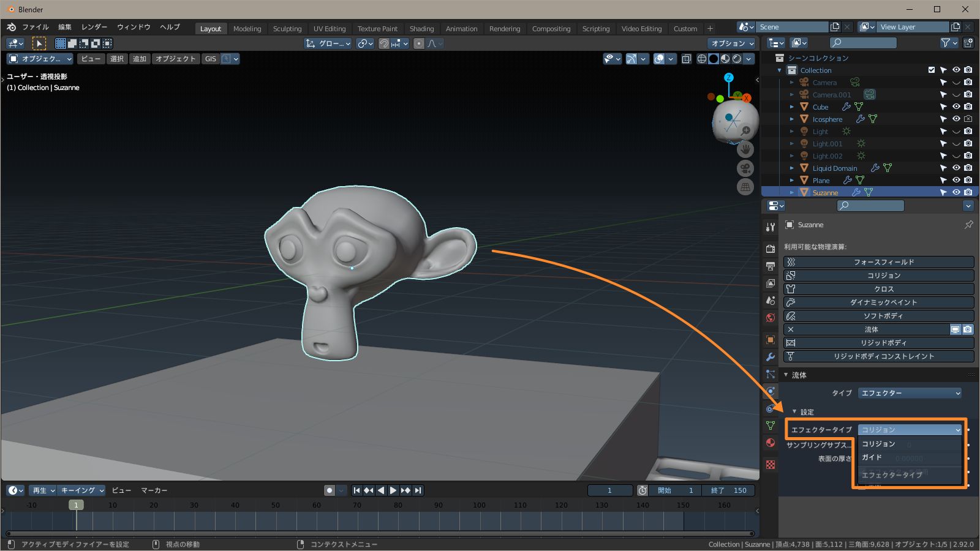The height and width of the screenshot is (551, 980).
Task: Click the current frame number field
Action: (610, 490)
